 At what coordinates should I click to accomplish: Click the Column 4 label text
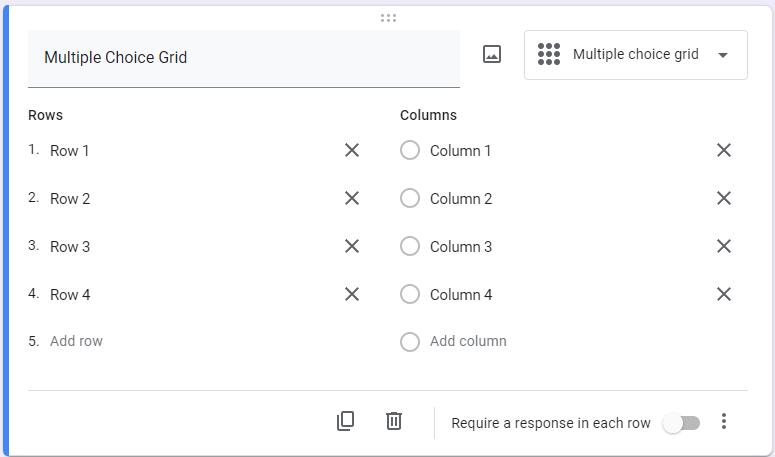[x=461, y=295]
